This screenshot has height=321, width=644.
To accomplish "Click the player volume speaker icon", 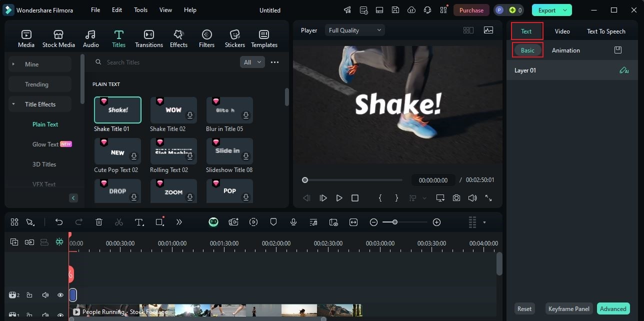I will [472, 198].
